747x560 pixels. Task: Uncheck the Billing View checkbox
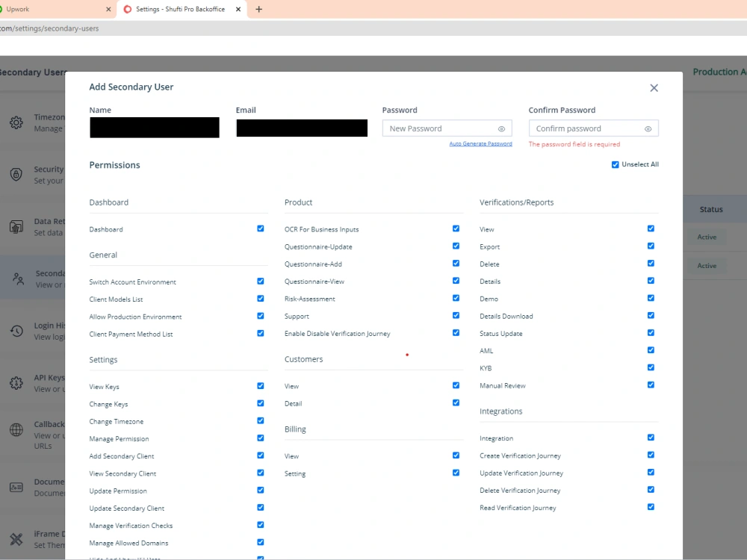click(456, 455)
